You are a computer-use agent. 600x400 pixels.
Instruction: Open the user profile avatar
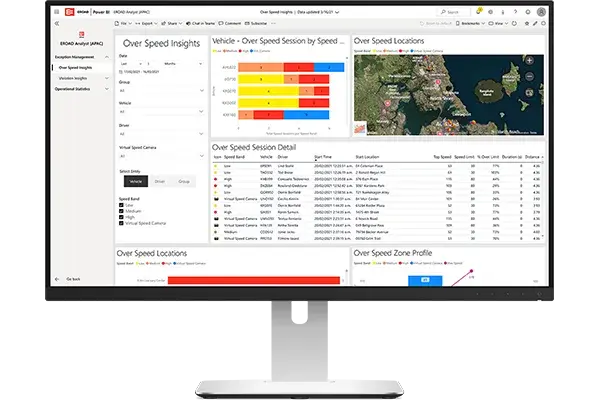point(541,12)
